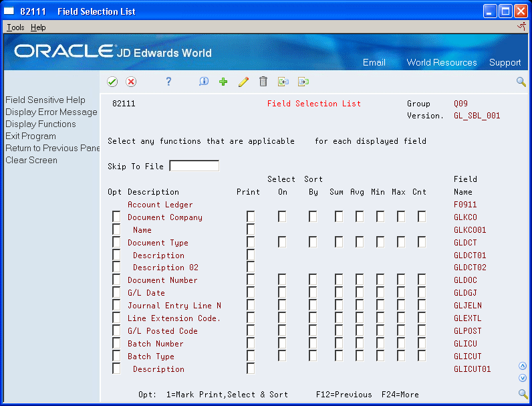Click the yellow pencil edit icon
This screenshot has width=532, height=406.
pyautogui.click(x=243, y=82)
